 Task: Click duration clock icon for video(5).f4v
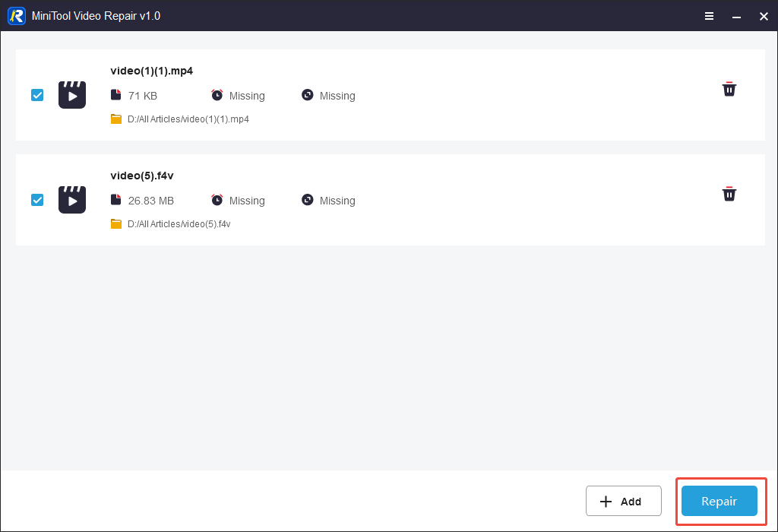coord(217,199)
